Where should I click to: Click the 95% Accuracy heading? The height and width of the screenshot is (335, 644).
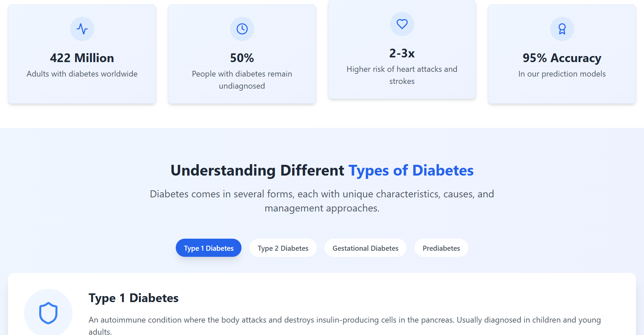pyautogui.click(x=562, y=58)
